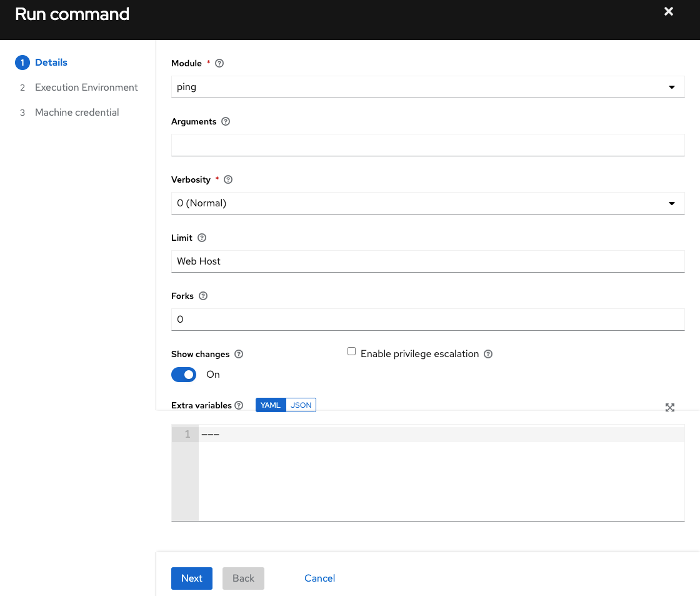The image size is (700, 596).
Task: Go to the Execution Environment step
Action: coord(86,87)
